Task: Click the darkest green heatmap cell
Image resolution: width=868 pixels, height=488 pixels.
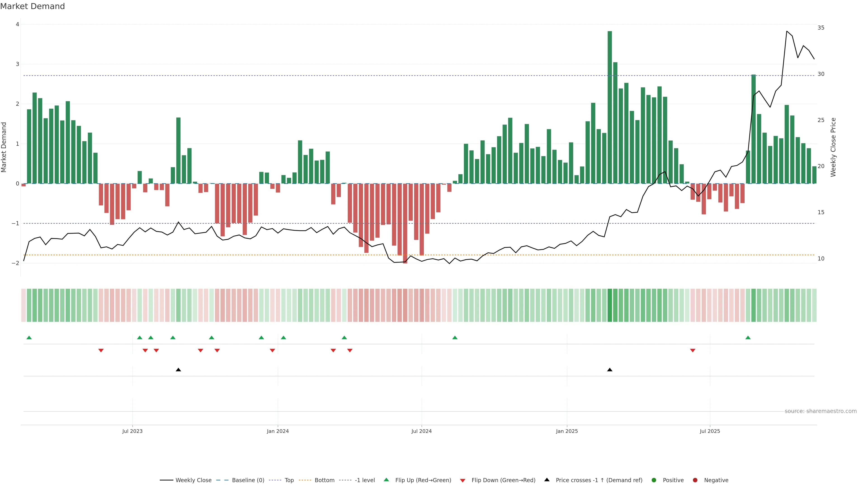Action: (x=610, y=305)
